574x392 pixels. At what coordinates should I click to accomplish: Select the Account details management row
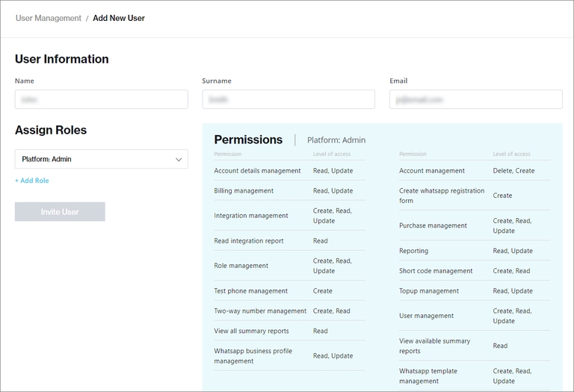pos(257,171)
